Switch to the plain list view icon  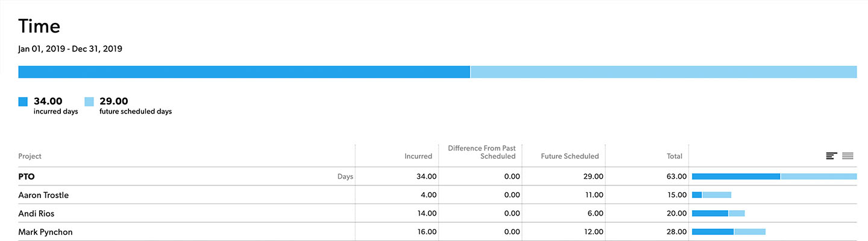(x=848, y=156)
